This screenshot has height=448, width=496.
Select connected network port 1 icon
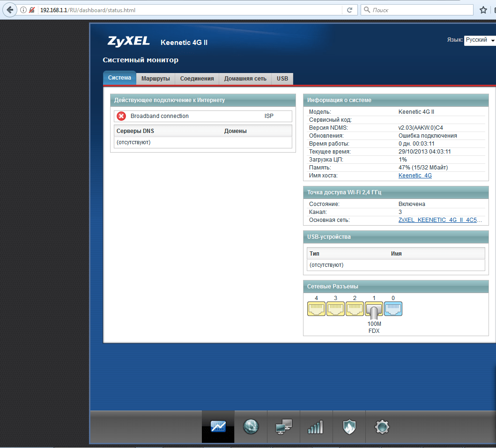tap(374, 309)
